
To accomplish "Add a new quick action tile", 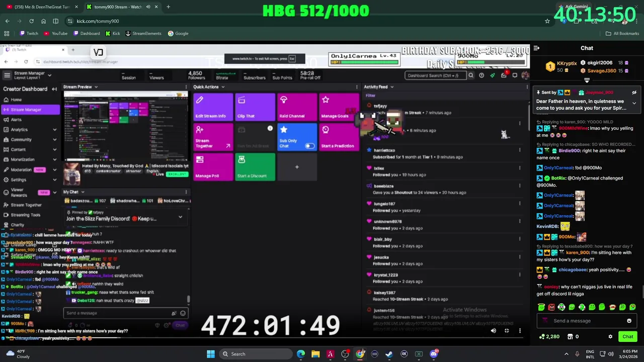I will pos(297,167).
